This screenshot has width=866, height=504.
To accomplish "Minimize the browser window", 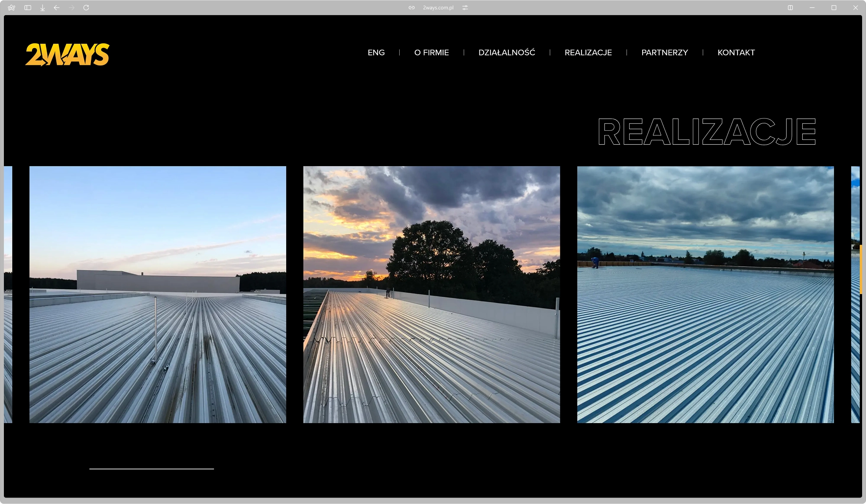I will (812, 8).
